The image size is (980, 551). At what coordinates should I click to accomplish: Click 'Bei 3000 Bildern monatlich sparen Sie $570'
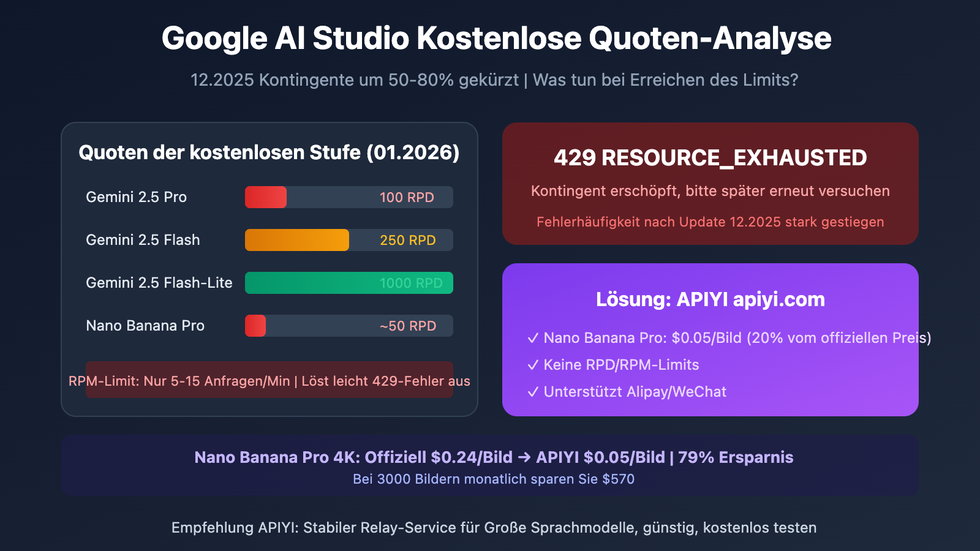point(494,479)
